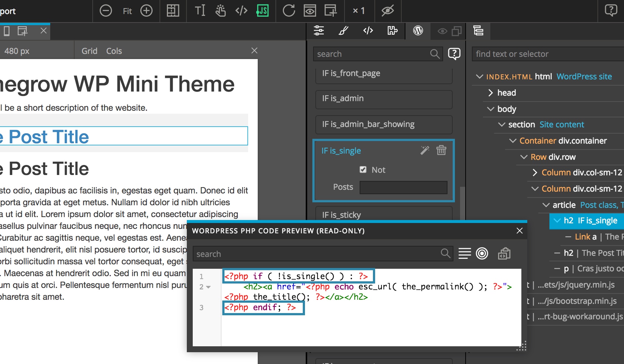
Task: Click the find text or selector field
Action: click(548, 54)
